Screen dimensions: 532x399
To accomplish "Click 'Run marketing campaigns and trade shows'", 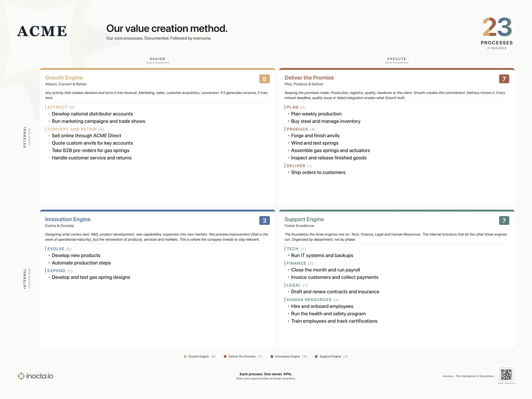I will (99, 121).
